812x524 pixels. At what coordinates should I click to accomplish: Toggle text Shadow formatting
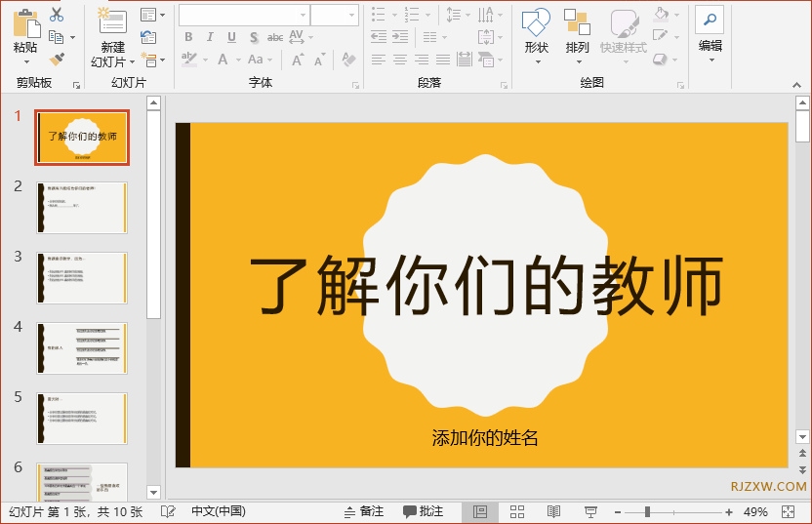coord(254,37)
